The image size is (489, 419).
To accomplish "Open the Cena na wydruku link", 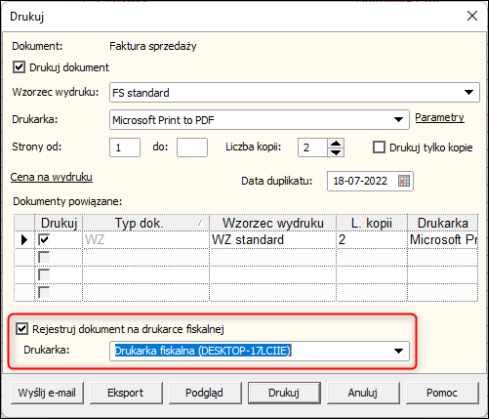I will tap(51, 177).
